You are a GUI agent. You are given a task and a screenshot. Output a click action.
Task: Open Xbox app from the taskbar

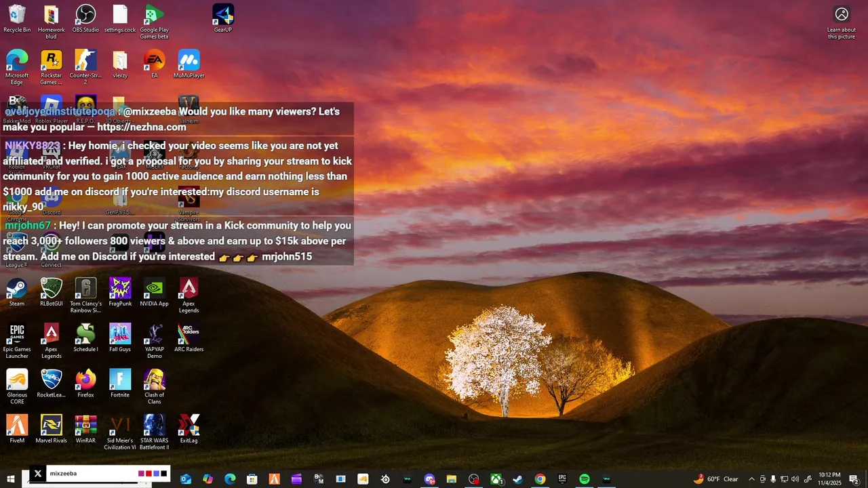[x=496, y=479]
